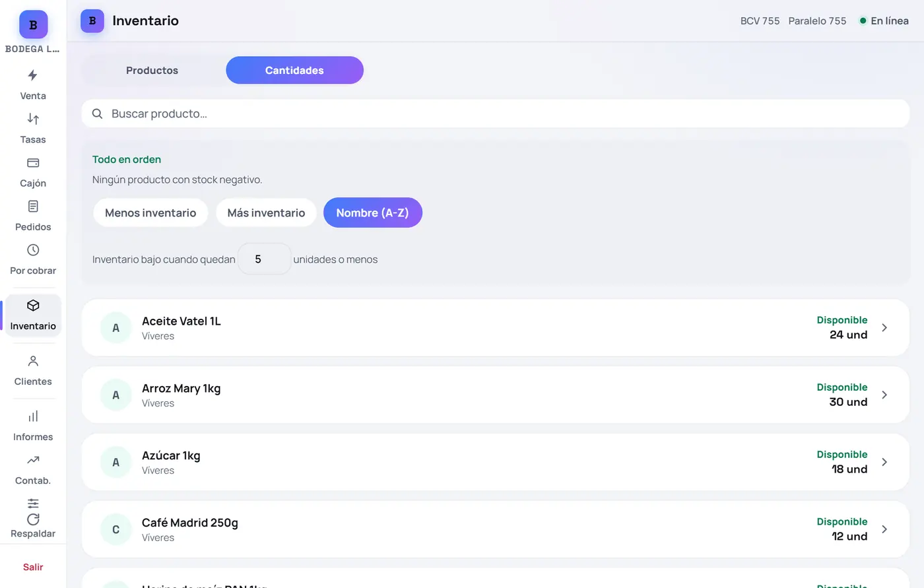This screenshot has width=924, height=588.
Task: Click the Aceite Vatel 1L product name
Action: point(181,321)
